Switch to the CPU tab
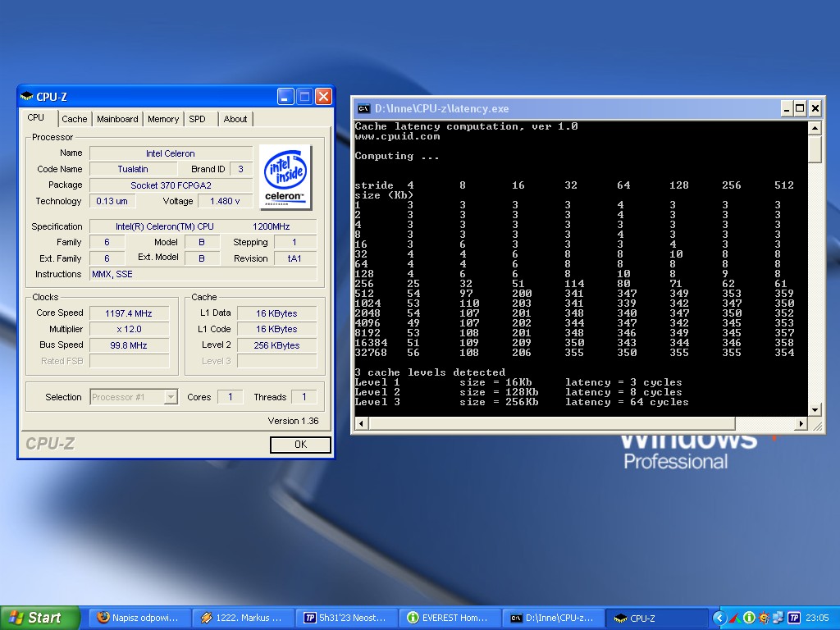840x630 pixels. point(36,118)
